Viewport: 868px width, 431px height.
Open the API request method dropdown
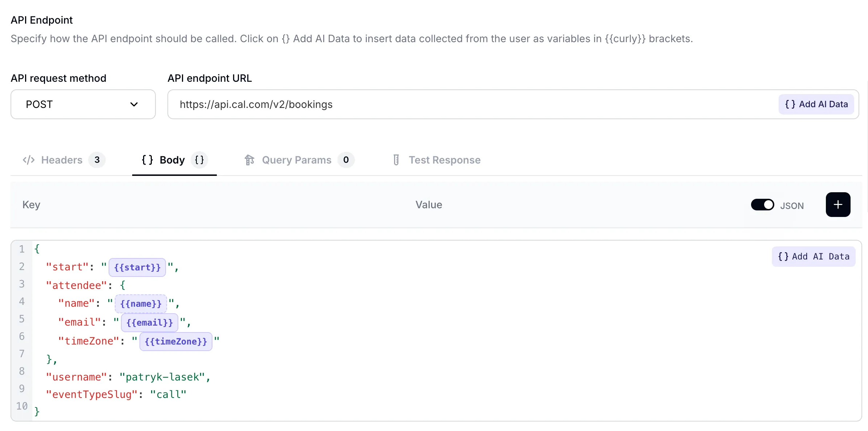(x=83, y=105)
